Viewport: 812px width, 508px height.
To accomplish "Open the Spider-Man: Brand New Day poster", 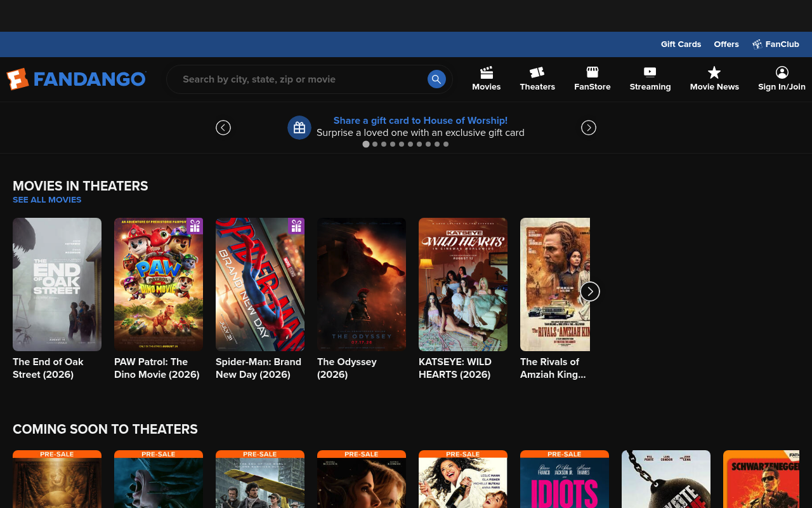I will coord(260,284).
